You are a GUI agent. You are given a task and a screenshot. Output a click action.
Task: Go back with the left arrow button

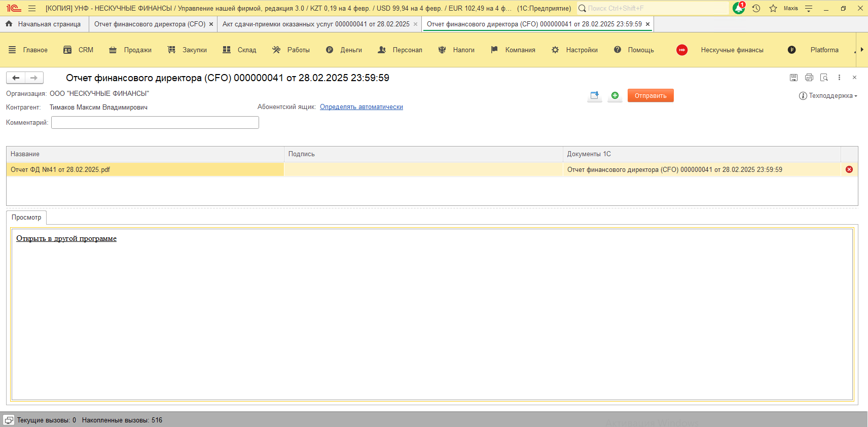click(16, 78)
